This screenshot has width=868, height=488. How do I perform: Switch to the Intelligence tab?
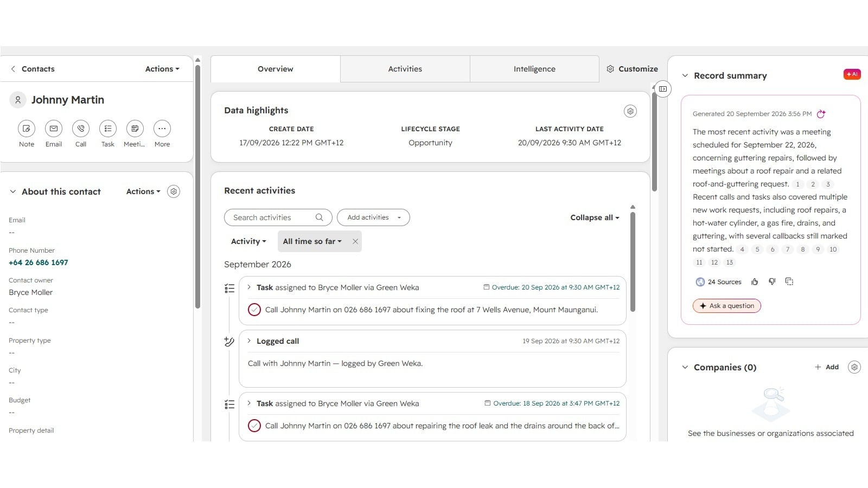point(535,69)
